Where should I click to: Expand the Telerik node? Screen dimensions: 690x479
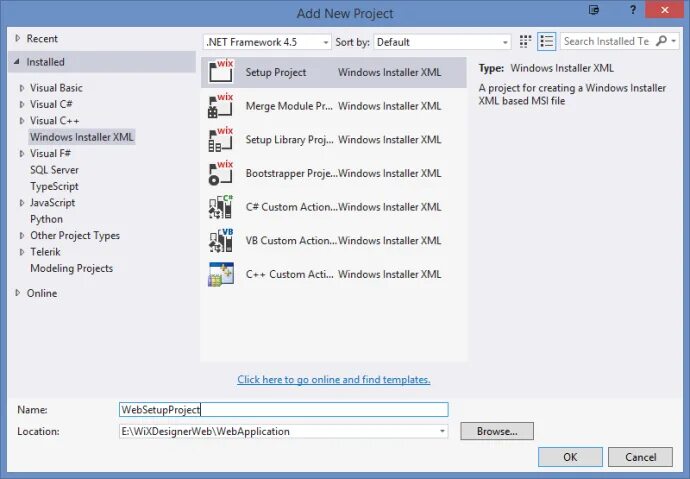click(22, 252)
